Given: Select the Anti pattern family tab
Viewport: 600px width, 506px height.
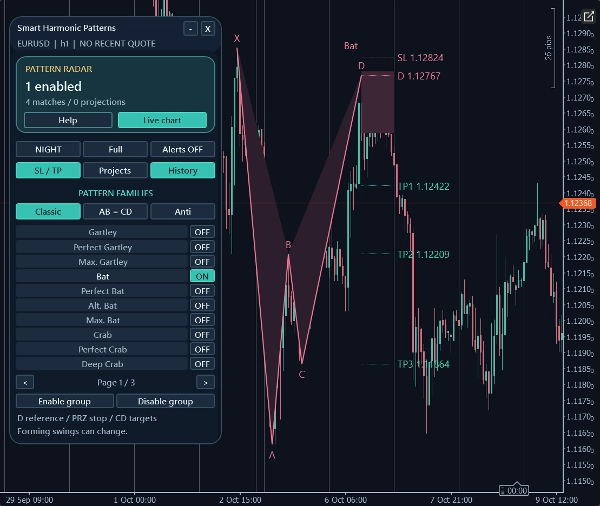Looking at the screenshot, I should [183, 212].
